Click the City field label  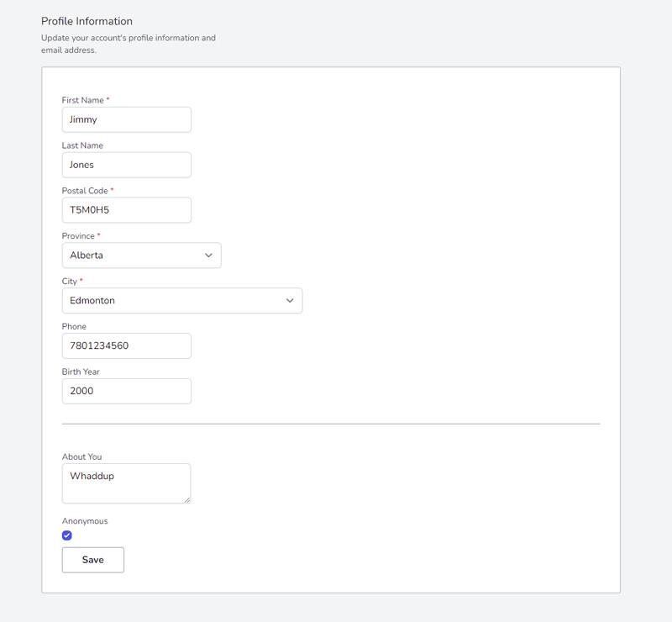pyautogui.click(x=70, y=281)
